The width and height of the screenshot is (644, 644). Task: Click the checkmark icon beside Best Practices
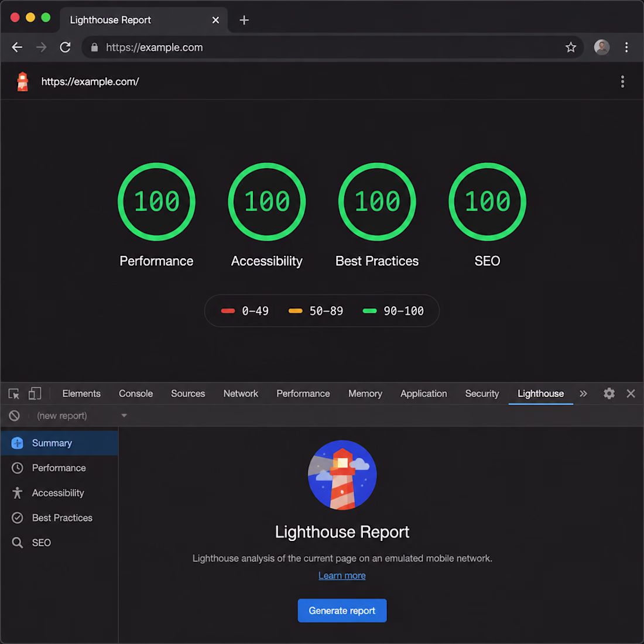pyautogui.click(x=17, y=518)
